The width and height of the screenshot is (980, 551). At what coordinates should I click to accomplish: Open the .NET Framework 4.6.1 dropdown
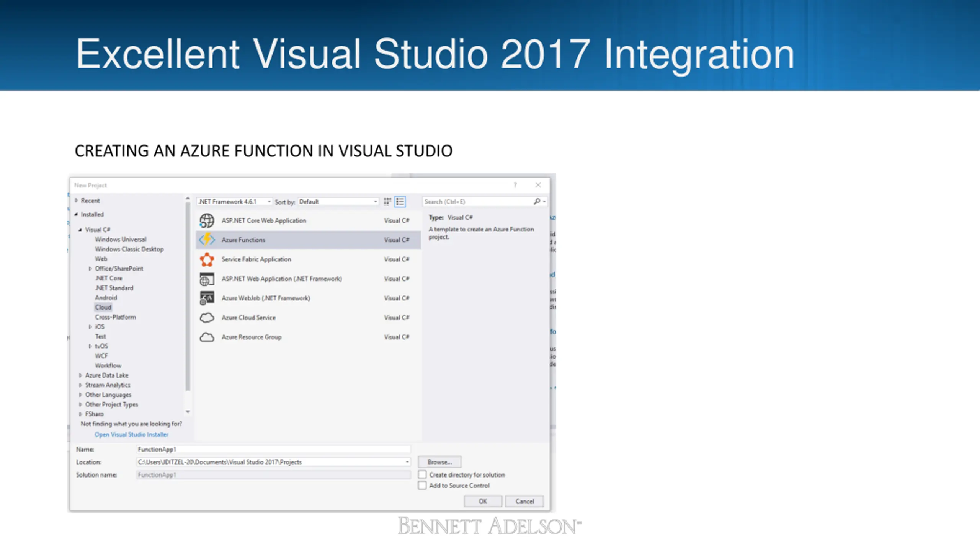[x=235, y=201]
